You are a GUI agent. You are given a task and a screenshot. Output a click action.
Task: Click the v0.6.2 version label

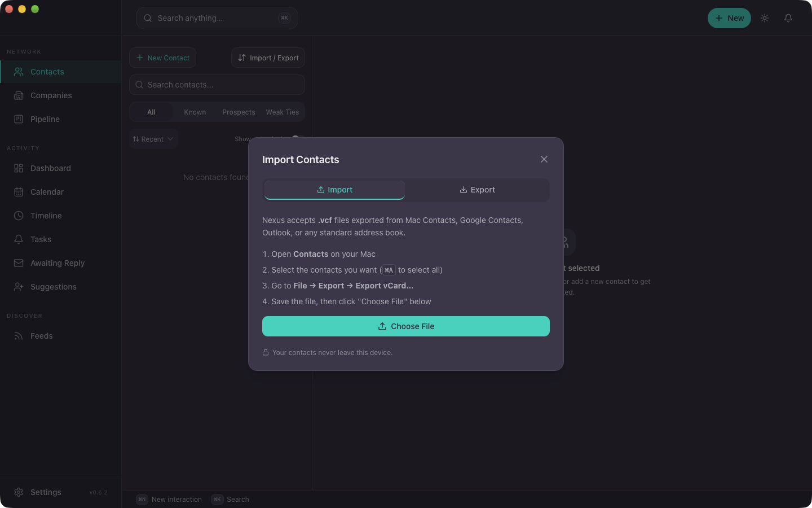98,493
